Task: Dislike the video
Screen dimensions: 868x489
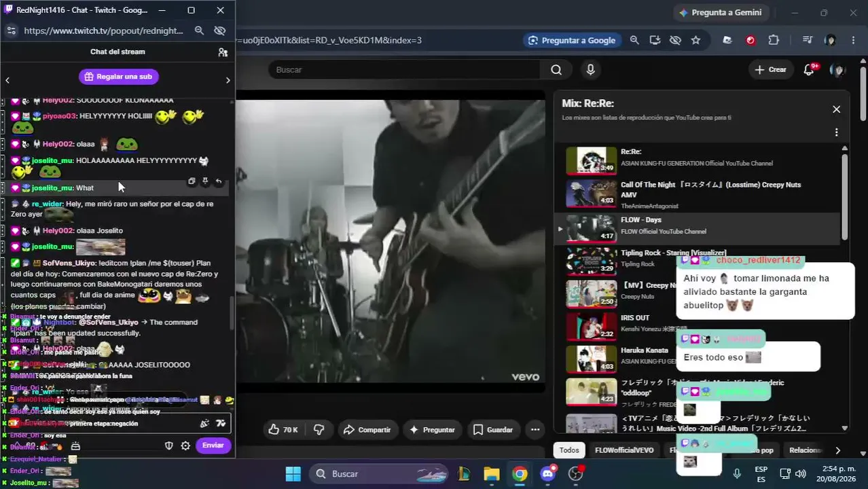Action: [319, 430]
